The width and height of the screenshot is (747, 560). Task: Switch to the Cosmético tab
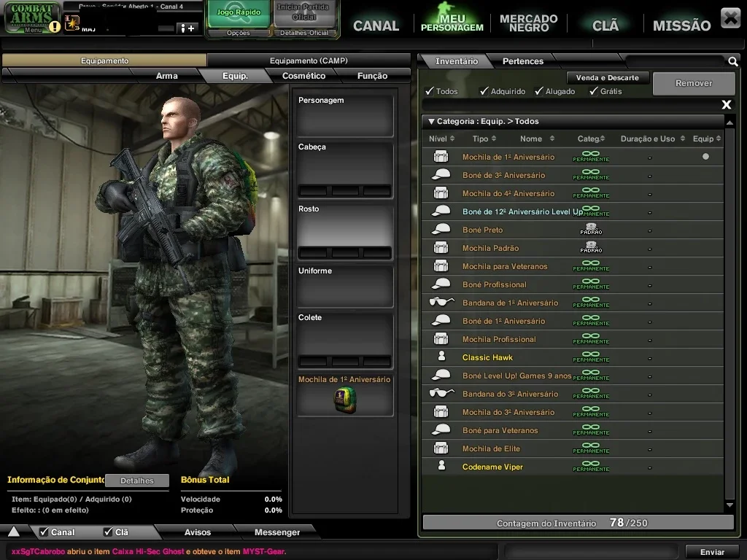tap(303, 76)
